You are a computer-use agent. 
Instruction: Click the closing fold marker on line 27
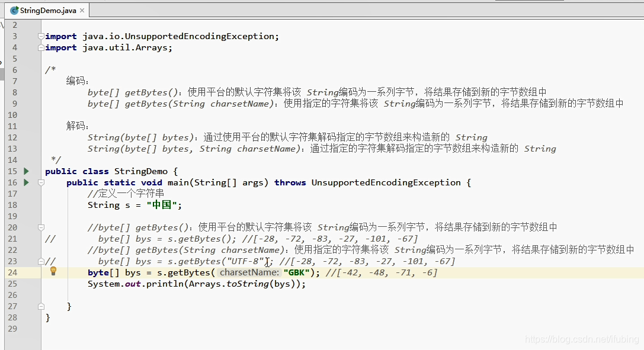pos(41,306)
